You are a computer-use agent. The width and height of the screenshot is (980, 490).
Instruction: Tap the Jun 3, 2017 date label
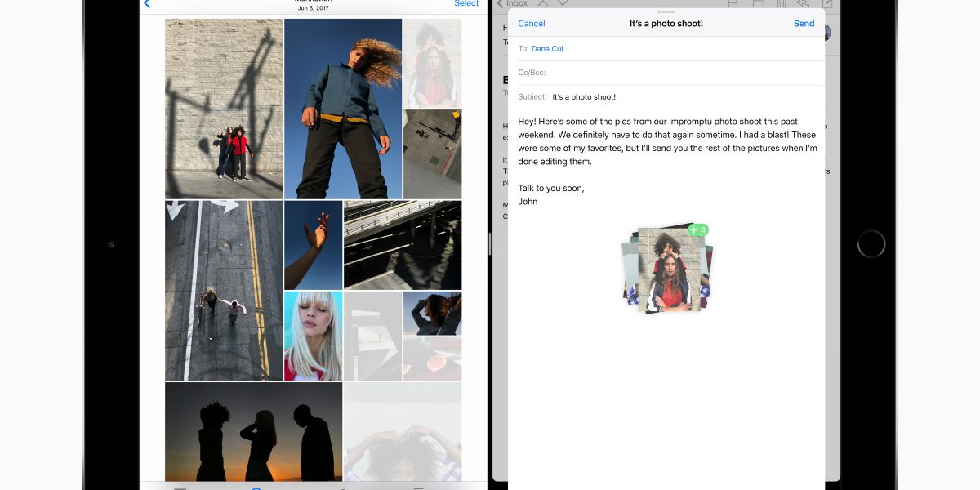point(314,8)
